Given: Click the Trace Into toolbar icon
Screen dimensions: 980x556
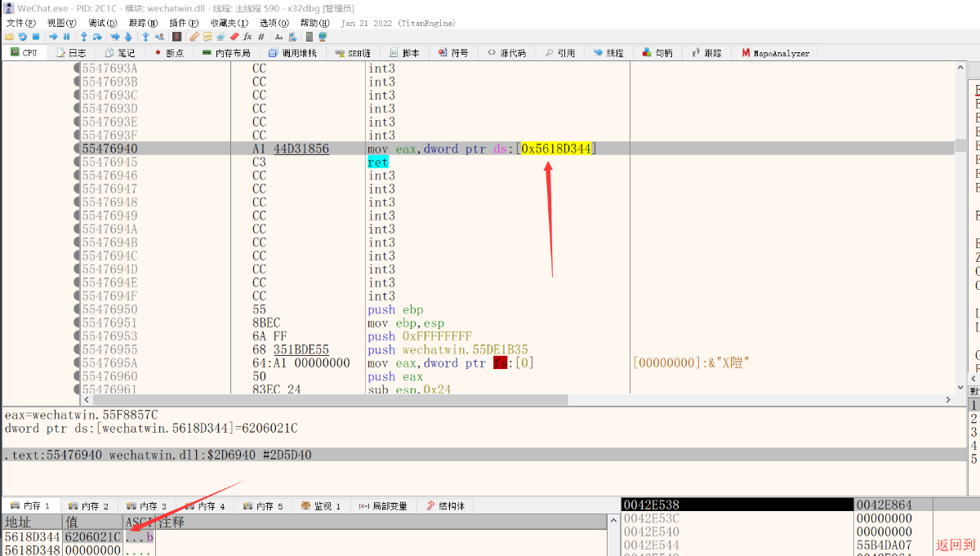Looking at the screenshot, I should pos(115,37).
